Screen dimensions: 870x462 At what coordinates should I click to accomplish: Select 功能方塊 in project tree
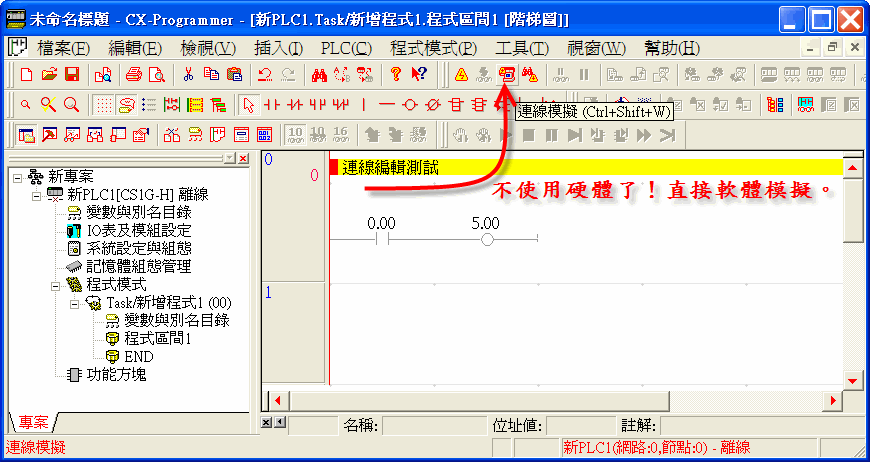click(117, 374)
